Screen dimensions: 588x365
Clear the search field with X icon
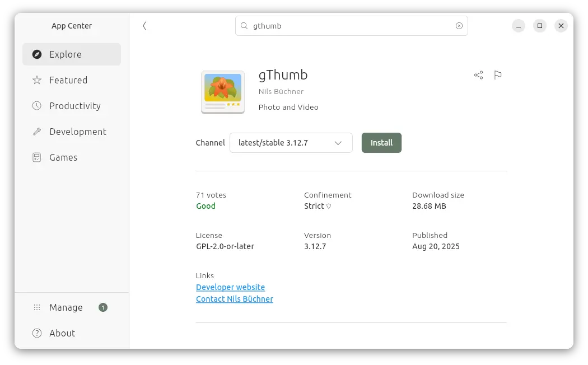pos(459,26)
